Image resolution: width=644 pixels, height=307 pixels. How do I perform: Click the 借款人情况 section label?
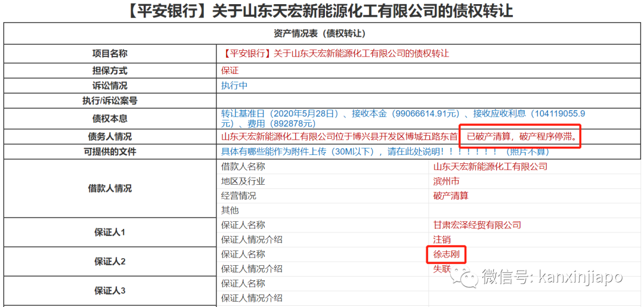[110, 188]
